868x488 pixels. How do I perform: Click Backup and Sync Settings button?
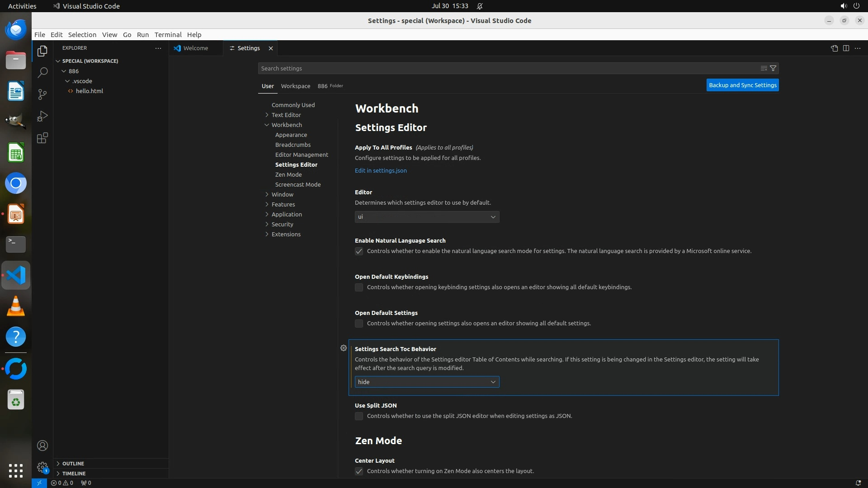point(742,85)
